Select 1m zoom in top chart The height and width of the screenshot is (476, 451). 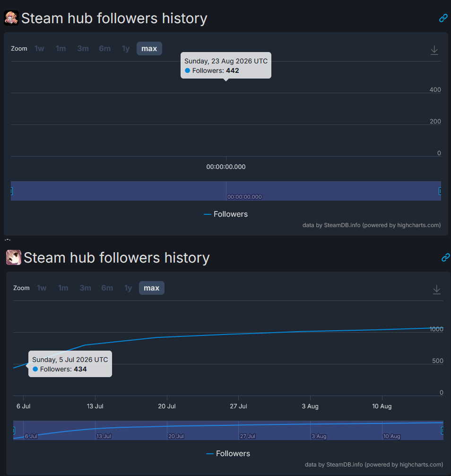tap(61, 49)
